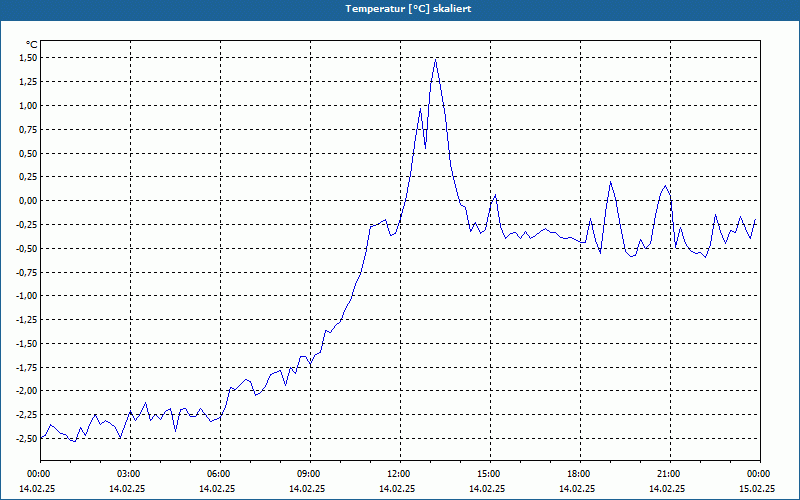Screen dimensions: 800x500
Task: Select the -0,50 y-axis label
Action: pos(27,248)
